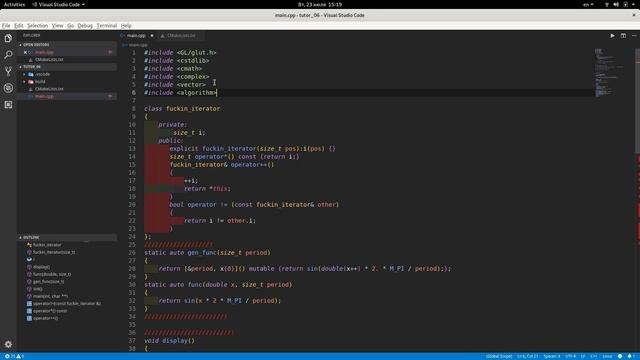The width and height of the screenshot is (640, 360).
Task: Open the clock and calendar in top bar
Action: point(320,4)
